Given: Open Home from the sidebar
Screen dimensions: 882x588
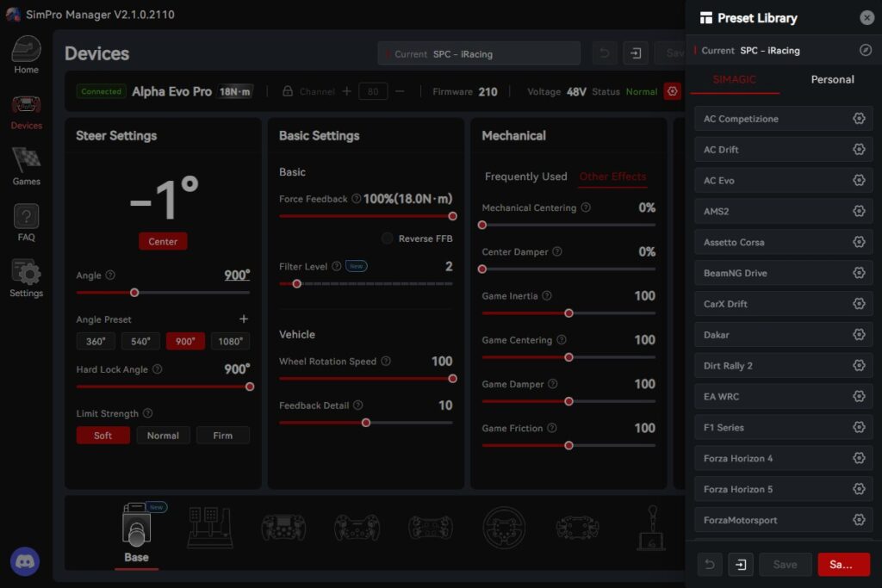Looking at the screenshot, I should [26, 55].
